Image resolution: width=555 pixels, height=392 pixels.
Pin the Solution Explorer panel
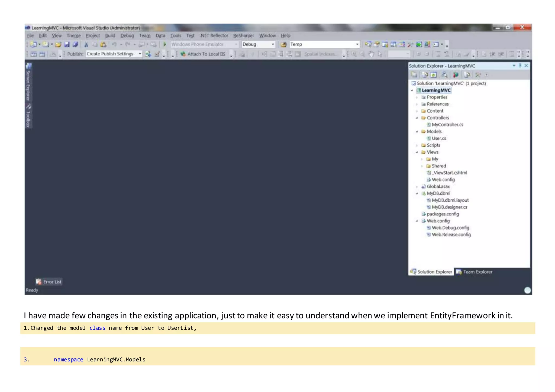point(520,66)
